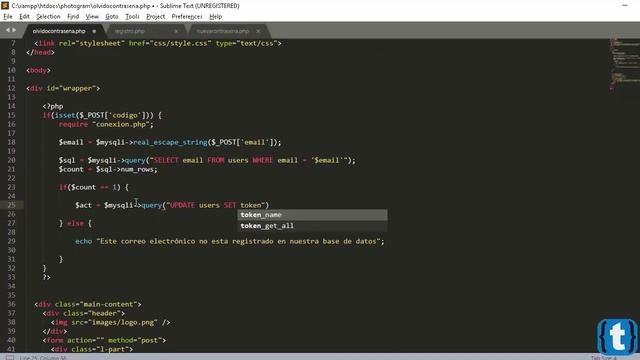This screenshot has height=360, width=640.
Task: Click the Sublime Text title bar icon
Action: (5, 5)
